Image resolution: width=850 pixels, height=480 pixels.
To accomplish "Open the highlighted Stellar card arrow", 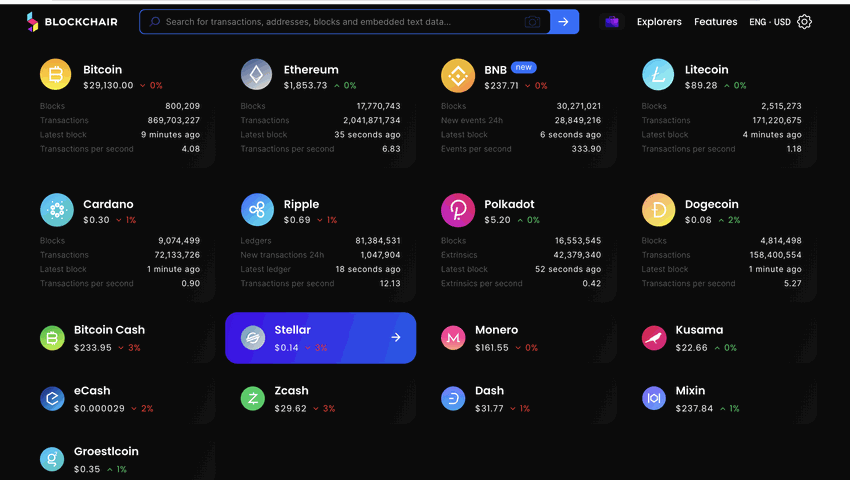I will tap(396, 337).
